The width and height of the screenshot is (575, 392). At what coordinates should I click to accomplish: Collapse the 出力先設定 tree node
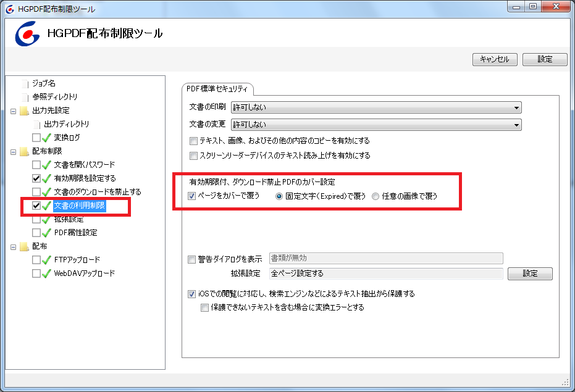click(13, 111)
